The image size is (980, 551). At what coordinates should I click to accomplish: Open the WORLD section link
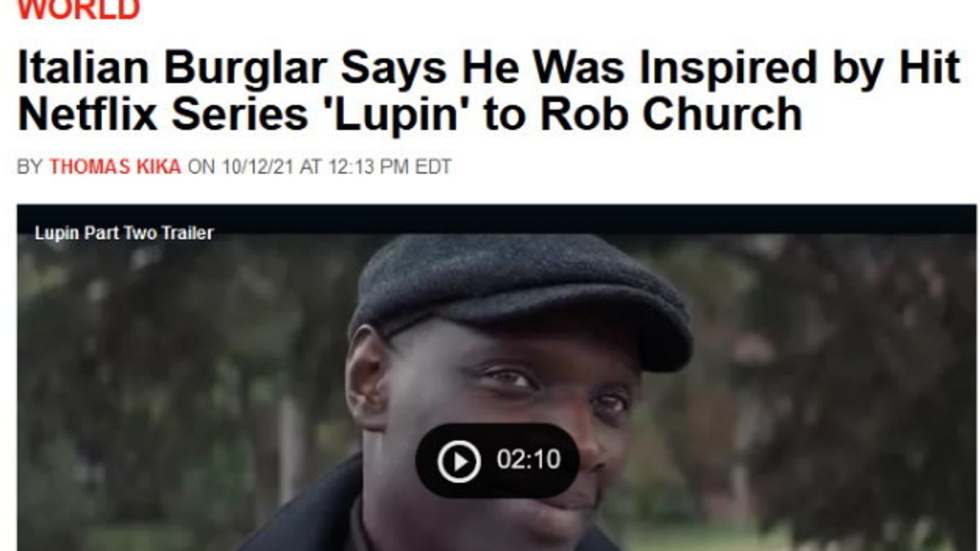tap(78, 10)
